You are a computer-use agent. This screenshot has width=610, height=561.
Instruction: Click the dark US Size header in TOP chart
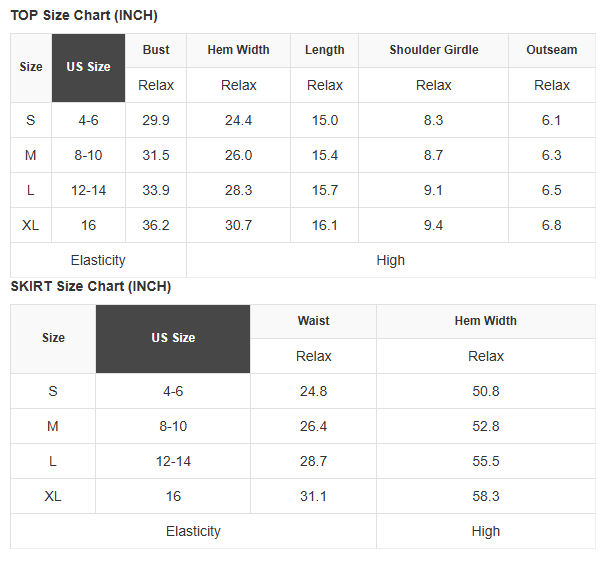88,68
